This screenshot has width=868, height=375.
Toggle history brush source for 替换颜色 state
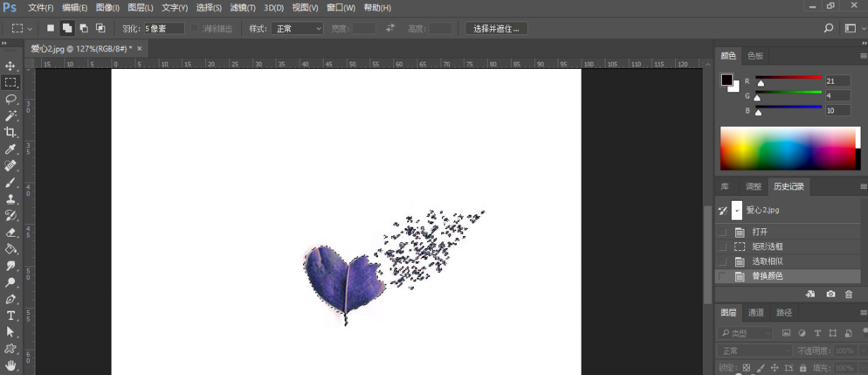(x=721, y=276)
